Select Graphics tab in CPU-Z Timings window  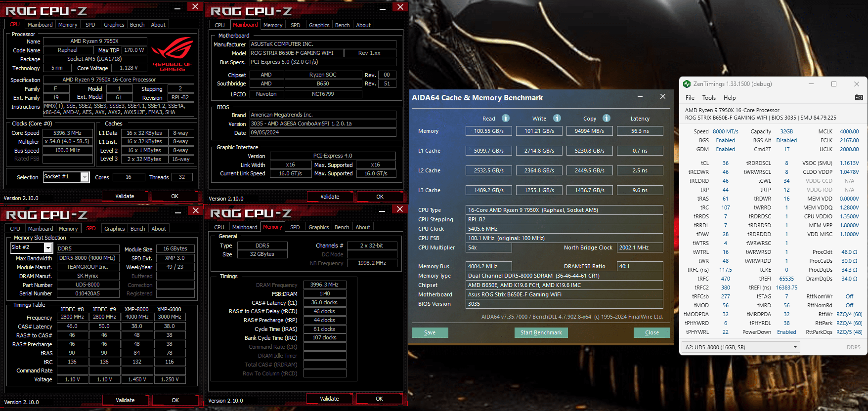(319, 227)
